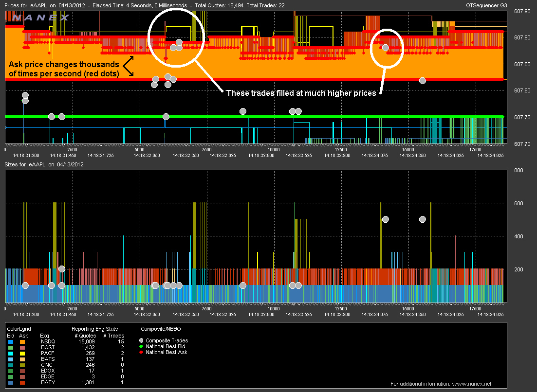Click Sizes chart '14:18:34:925' time label

490,314
